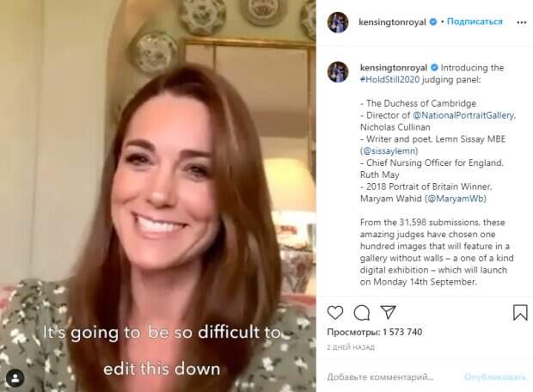Open the #HoldStill2020 hashtag link

[389, 80]
